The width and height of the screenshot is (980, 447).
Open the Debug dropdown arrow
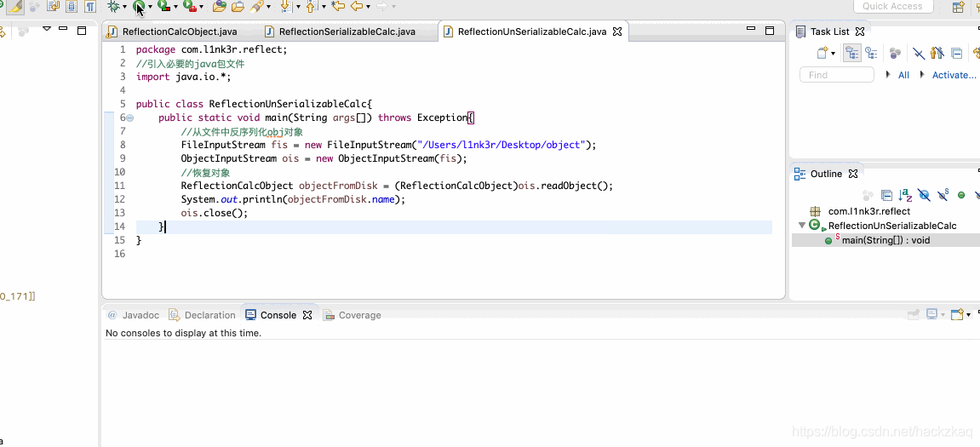click(x=125, y=6)
